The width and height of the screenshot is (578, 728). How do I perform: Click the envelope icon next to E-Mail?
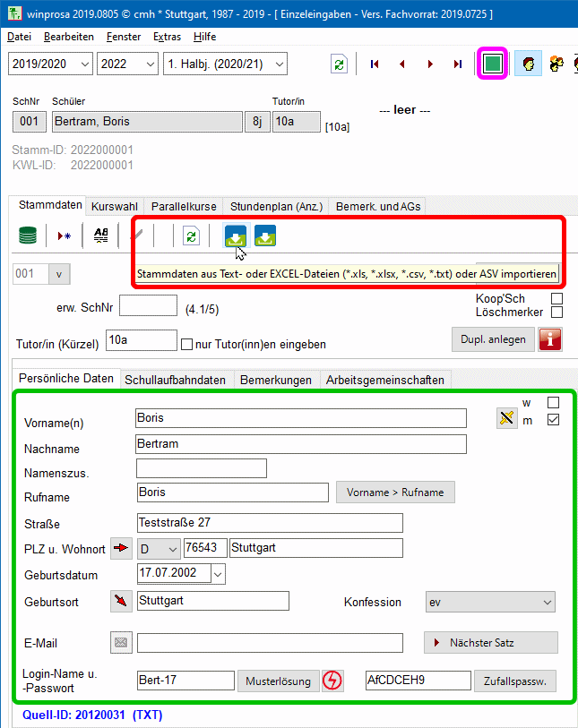120,642
